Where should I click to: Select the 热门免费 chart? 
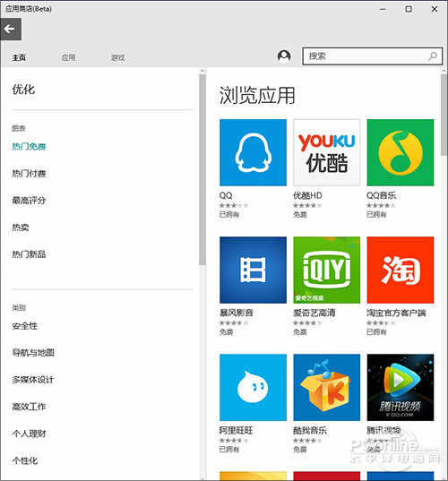(29, 147)
